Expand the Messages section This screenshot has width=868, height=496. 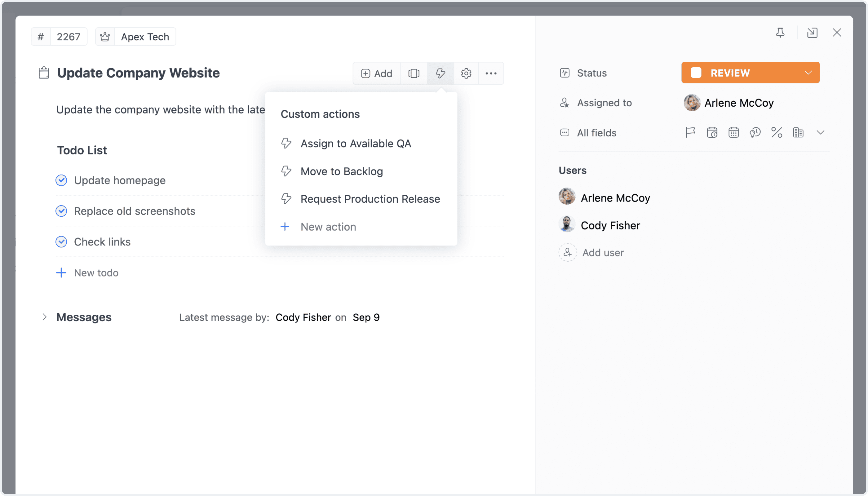click(x=45, y=317)
